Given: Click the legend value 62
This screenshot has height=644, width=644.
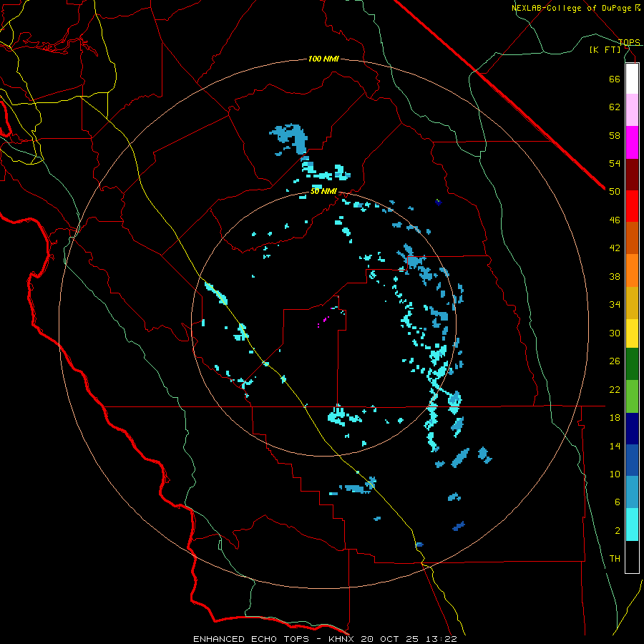Looking at the screenshot, I should coord(615,107).
